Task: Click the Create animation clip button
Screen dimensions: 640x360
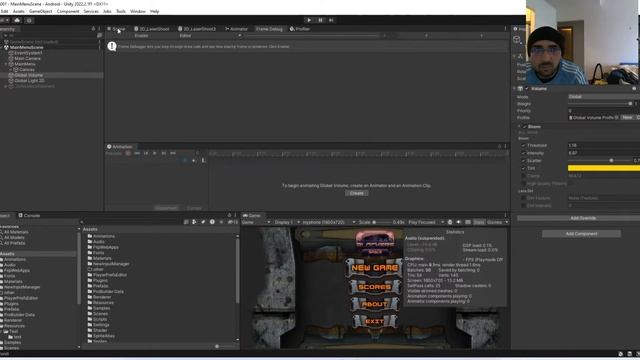Action: click(x=356, y=193)
